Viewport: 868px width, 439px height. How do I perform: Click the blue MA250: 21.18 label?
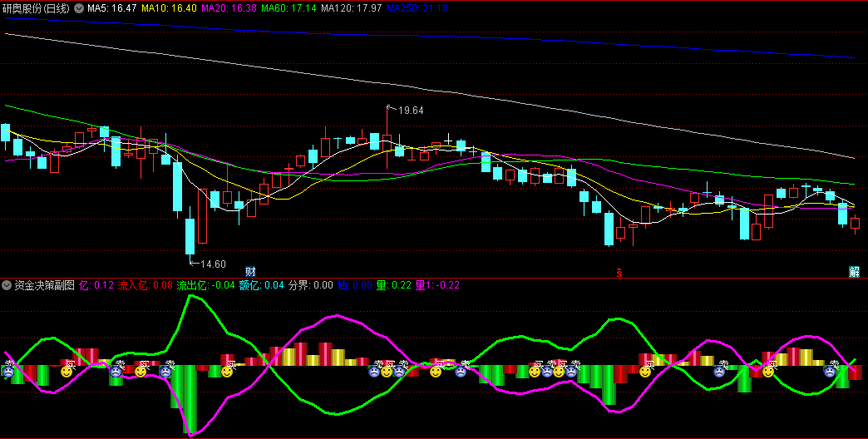pyautogui.click(x=417, y=8)
